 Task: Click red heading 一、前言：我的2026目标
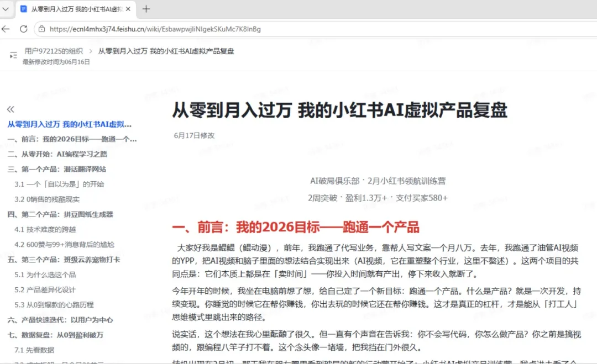(x=295, y=227)
